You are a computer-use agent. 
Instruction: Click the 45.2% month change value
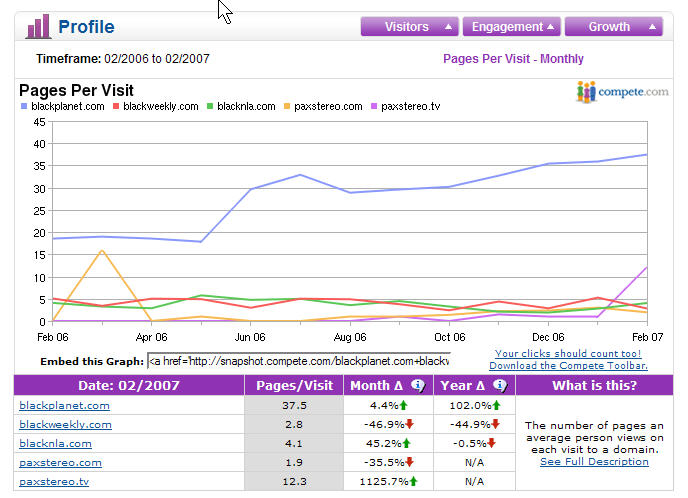(x=383, y=444)
